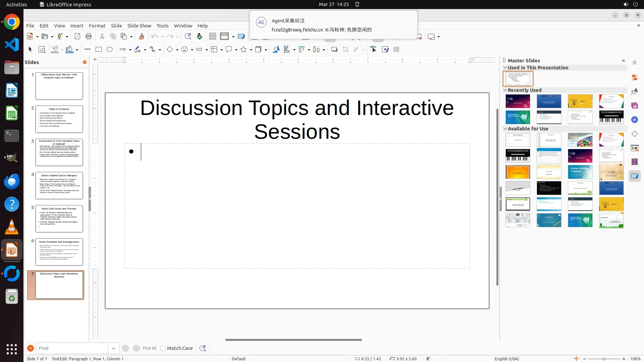The width and height of the screenshot is (644, 362).
Task: Click the Print icon in toolbar
Action: pos(89,37)
